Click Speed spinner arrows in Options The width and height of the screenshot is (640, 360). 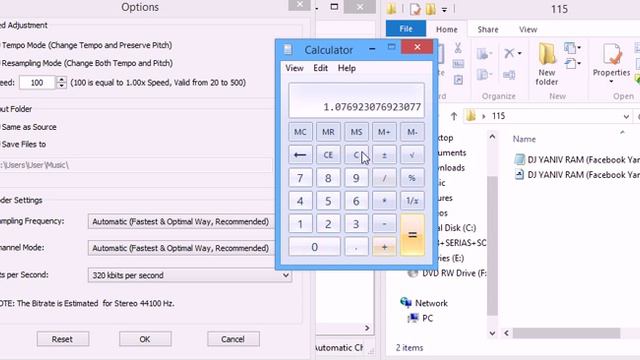coord(61,83)
